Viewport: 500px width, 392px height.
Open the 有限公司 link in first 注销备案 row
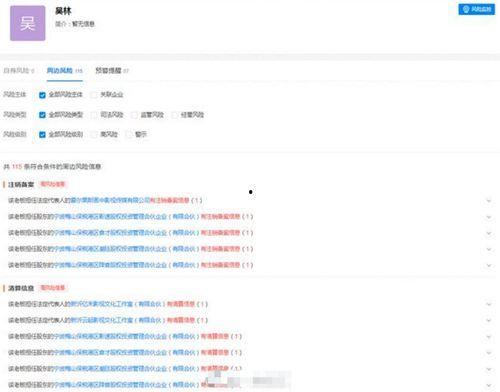pos(110,200)
